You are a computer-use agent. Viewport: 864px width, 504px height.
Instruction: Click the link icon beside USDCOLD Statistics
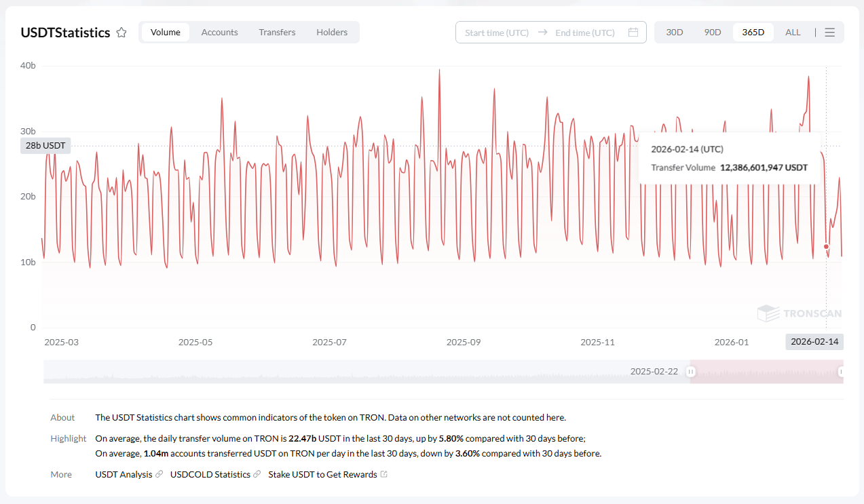point(257,475)
